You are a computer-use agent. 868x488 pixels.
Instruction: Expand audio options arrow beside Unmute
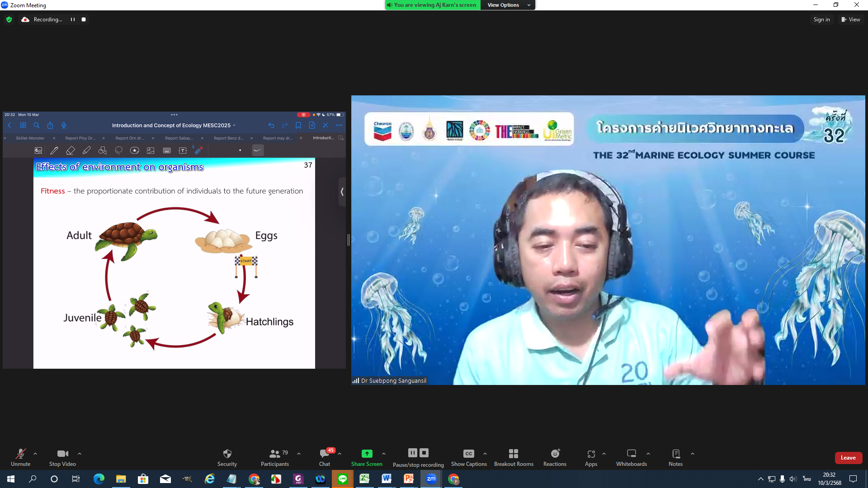pos(35,454)
